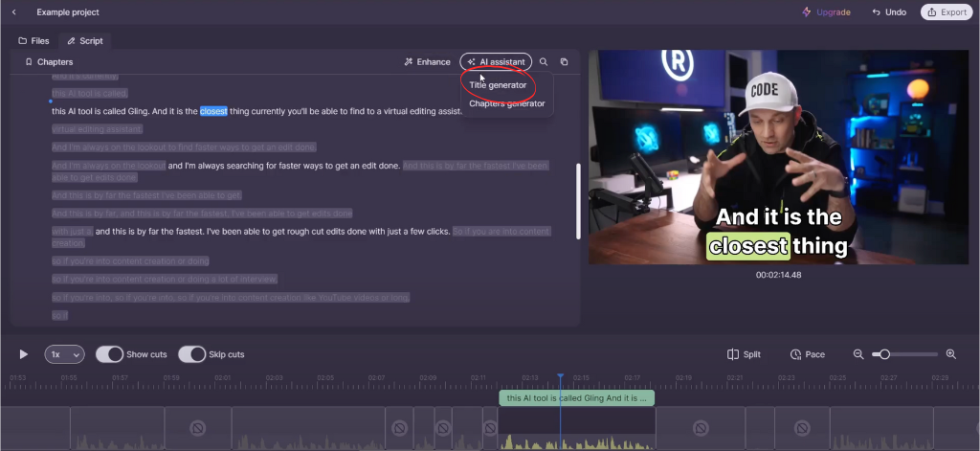Click the blue playhead marker on the timeline
Image resolution: width=980 pixels, height=451 pixels.
tap(561, 378)
